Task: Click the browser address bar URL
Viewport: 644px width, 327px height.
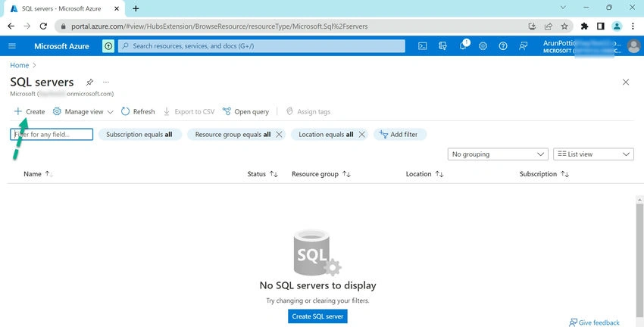Action: click(x=219, y=26)
